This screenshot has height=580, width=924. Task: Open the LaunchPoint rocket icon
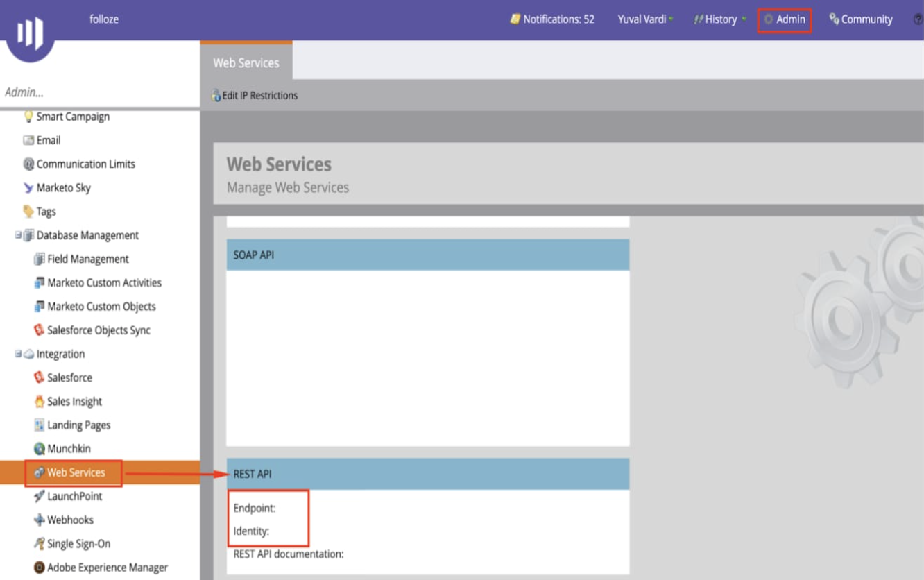click(40, 496)
